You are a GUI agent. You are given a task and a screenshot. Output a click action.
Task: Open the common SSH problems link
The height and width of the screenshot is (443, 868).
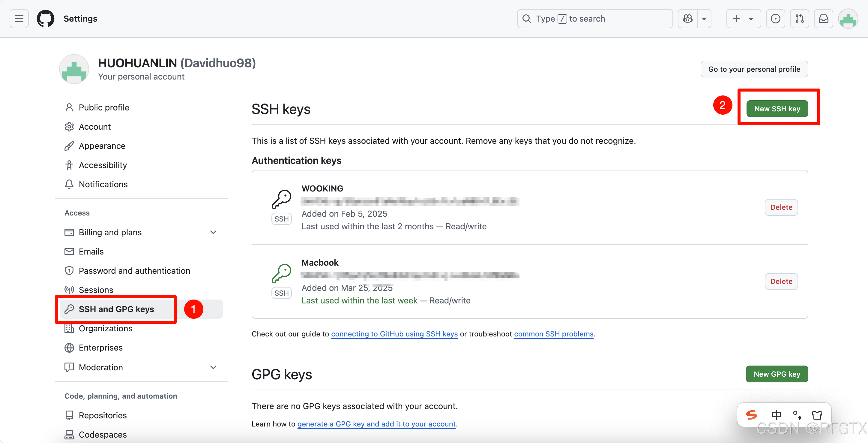tap(554, 334)
